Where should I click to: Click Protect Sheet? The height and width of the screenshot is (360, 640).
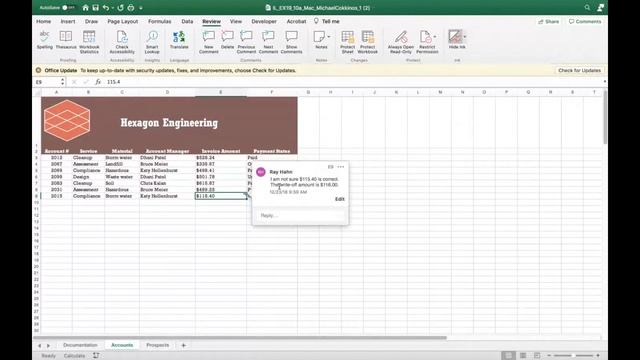pos(347,42)
